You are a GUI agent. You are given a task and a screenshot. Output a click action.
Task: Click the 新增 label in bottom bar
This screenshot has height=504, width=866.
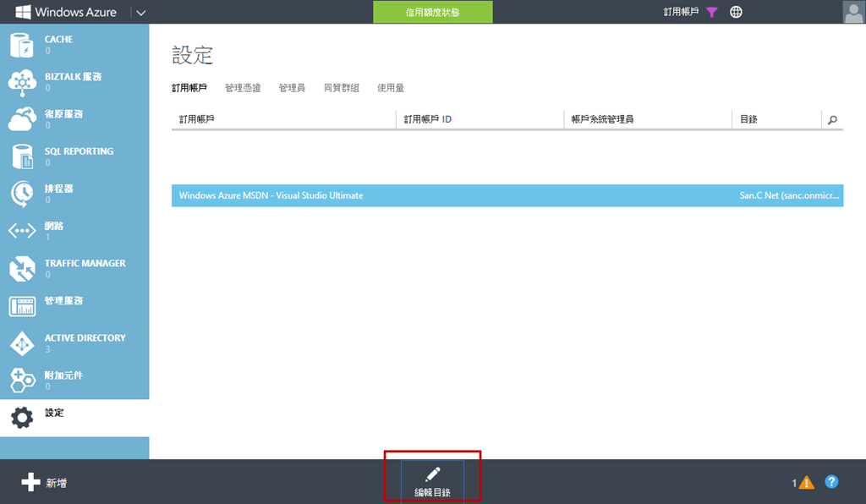[57, 483]
